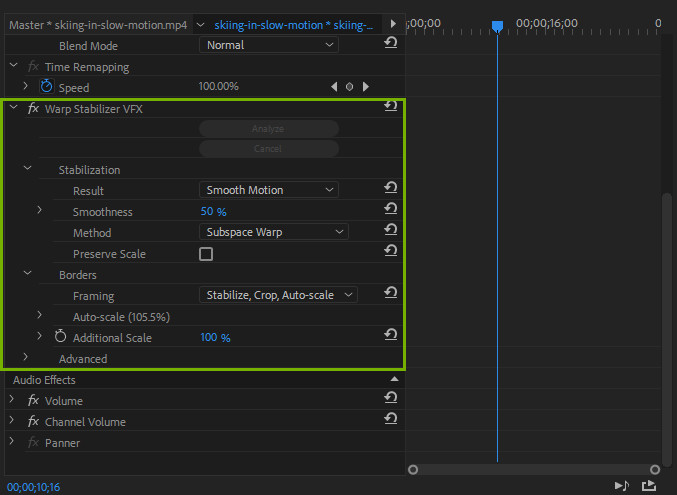Expand the Volume effect
The height and width of the screenshot is (495, 677).
tap(12, 399)
